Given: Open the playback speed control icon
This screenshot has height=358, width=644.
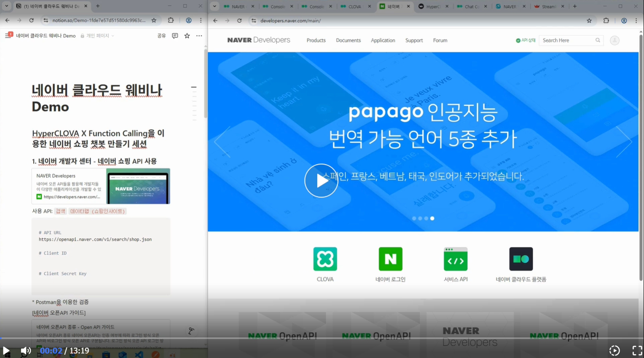Looking at the screenshot, I should [614, 351].
